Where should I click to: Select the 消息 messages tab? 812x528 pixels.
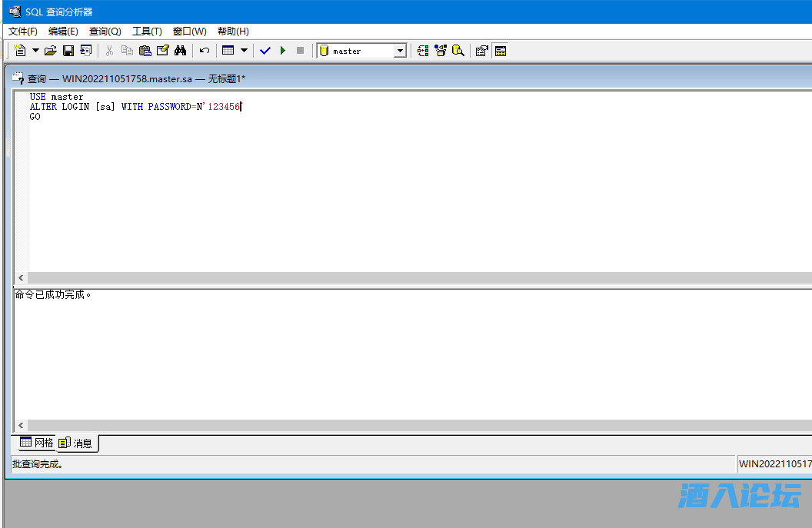[76, 443]
